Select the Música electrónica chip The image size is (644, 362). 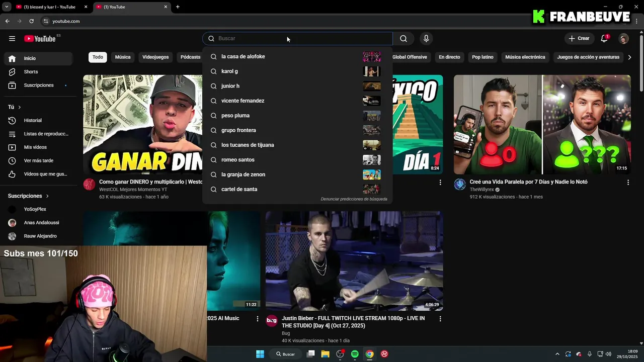point(525,57)
